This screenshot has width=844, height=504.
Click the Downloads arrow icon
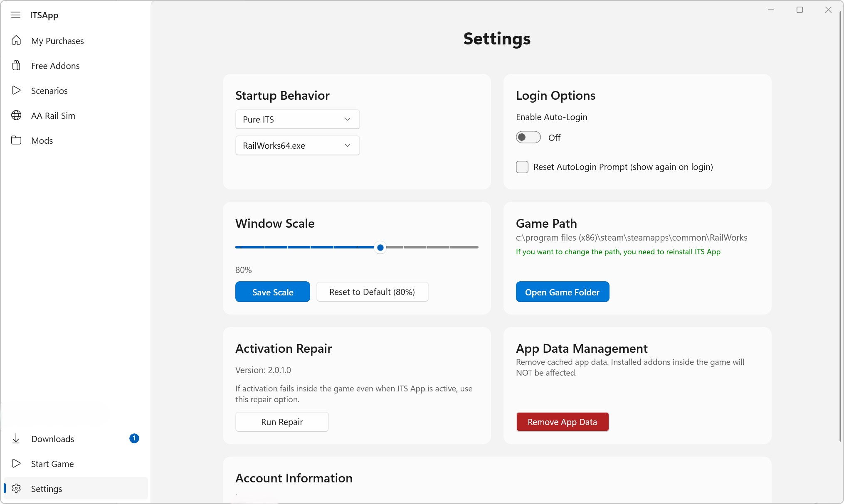tap(16, 438)
